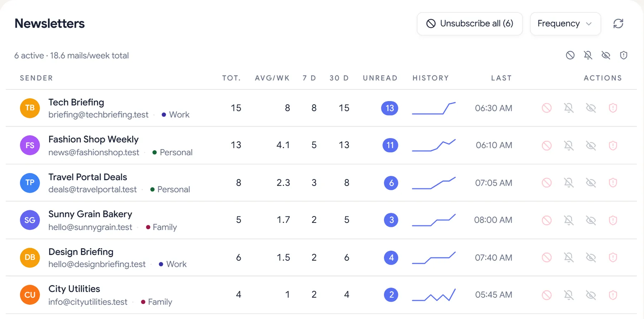644x319 pixels.
Task: Open Design Briefing sender name
Action: (81, 252)
